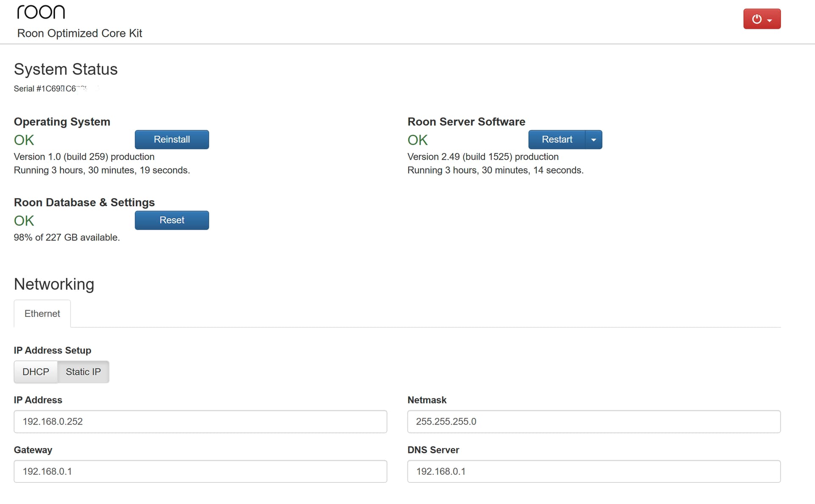Edit the IP Address field 192.168.0.252
Image resolution: width=815 pixels, height=504 pixels.
point(200,422)
